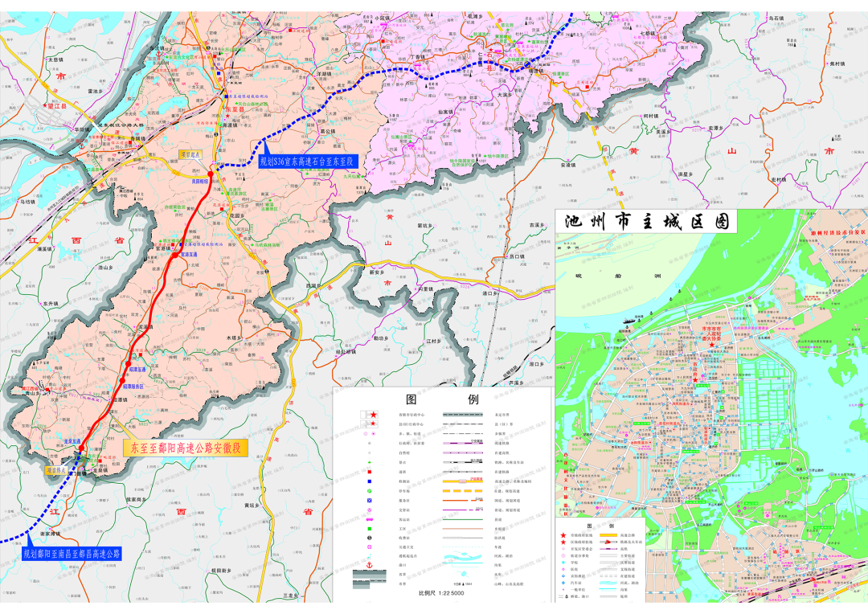Click the town label 东升镇
Viewport: 868px width, 614px height.
pos(50,304)
